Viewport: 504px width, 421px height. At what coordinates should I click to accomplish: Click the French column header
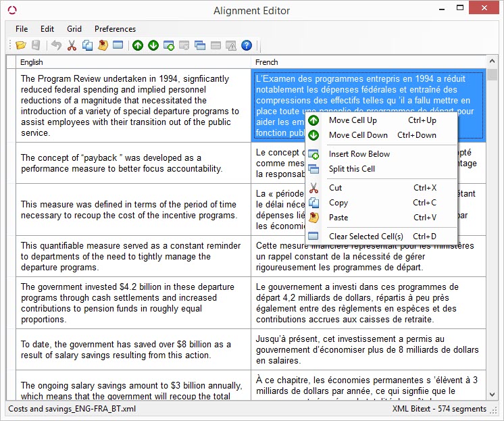point(368,62)
